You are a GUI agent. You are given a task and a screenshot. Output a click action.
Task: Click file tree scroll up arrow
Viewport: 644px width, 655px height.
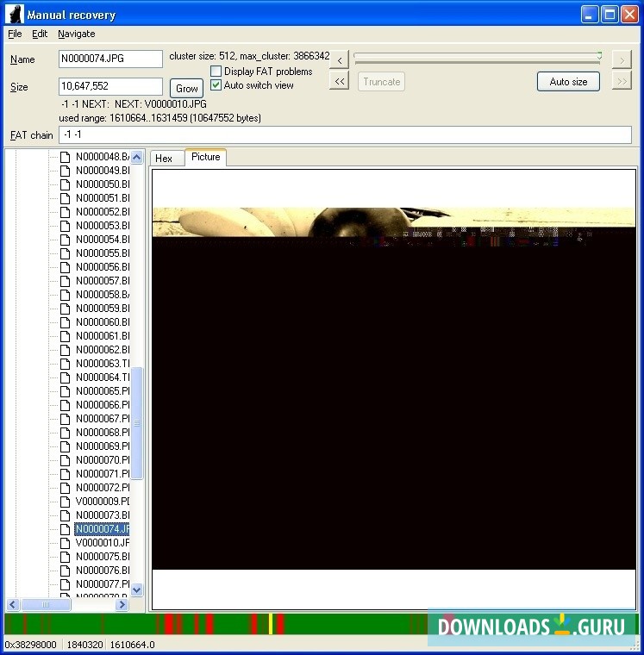(137, 157)
